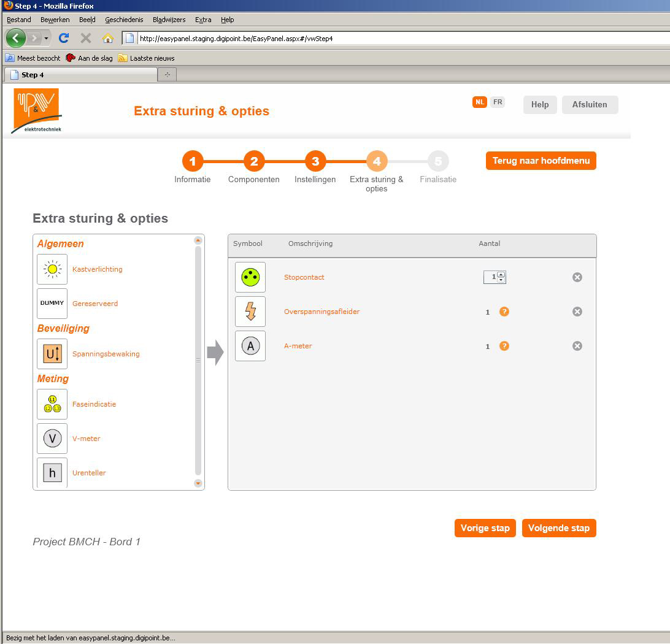Open the Bladwijzers menu

[x=169, y=20]
